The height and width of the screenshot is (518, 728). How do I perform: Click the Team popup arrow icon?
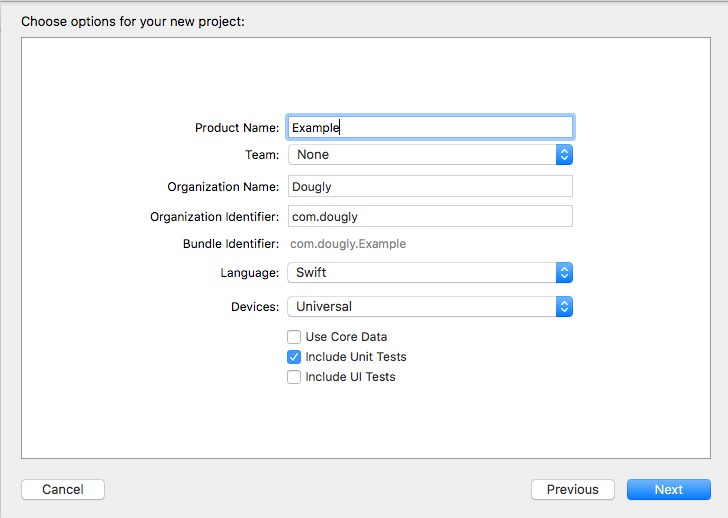click(564, 155)
